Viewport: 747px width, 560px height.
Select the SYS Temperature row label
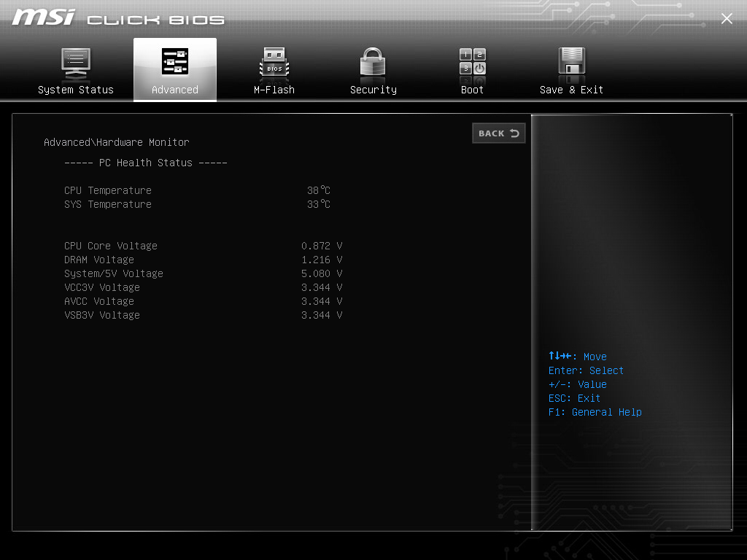108,204
